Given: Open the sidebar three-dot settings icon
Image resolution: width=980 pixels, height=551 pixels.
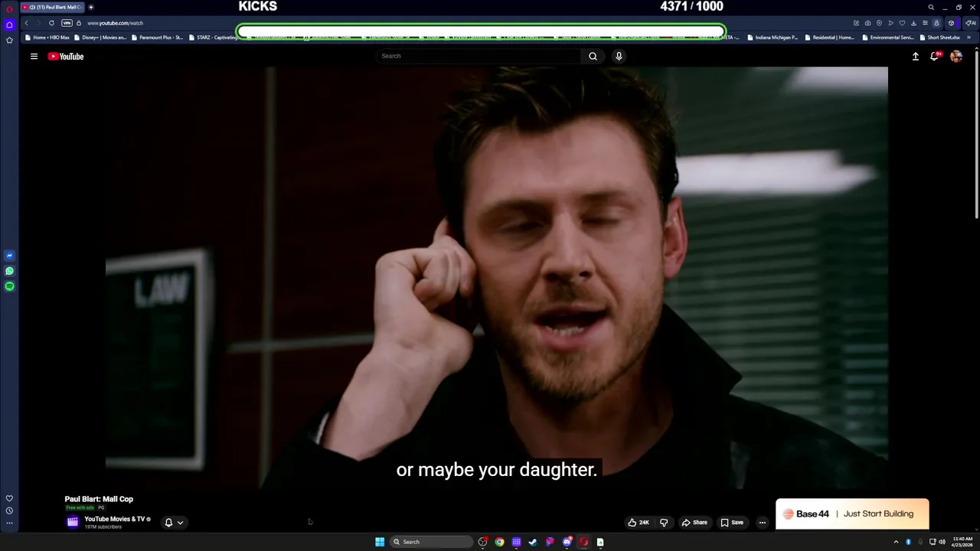Looking at the screenshot, I should (x=9, y=523).
